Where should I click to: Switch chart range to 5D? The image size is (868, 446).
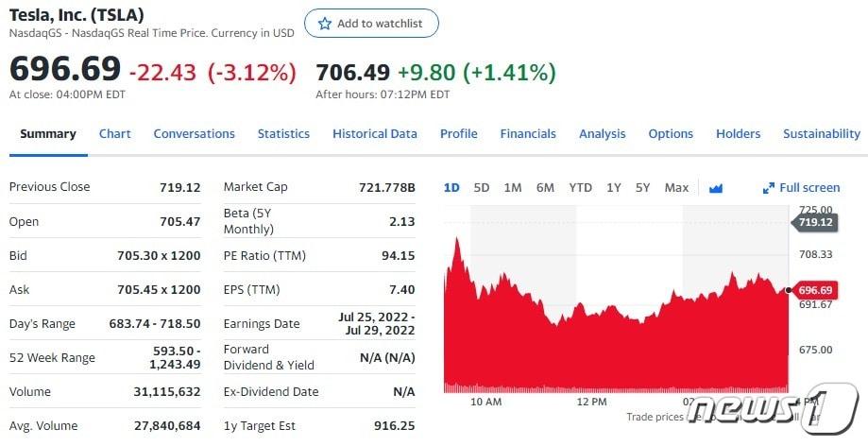482,188
